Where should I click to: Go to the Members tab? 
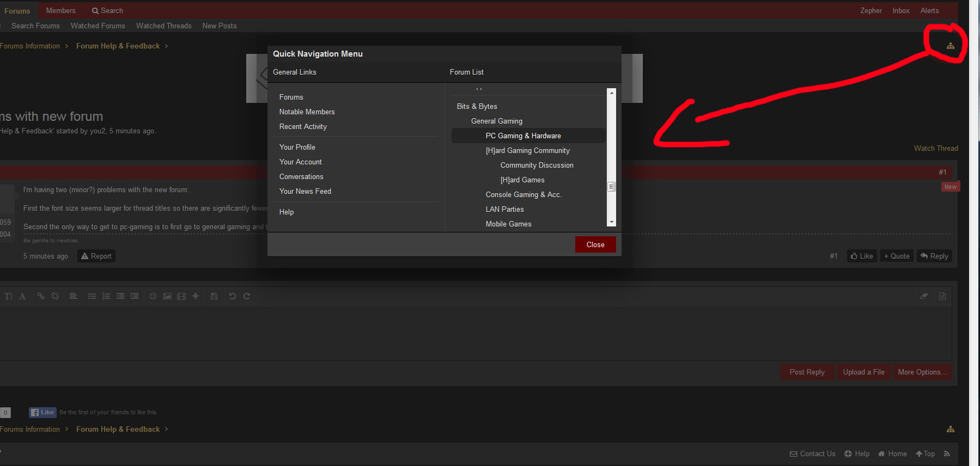[61, 10]
